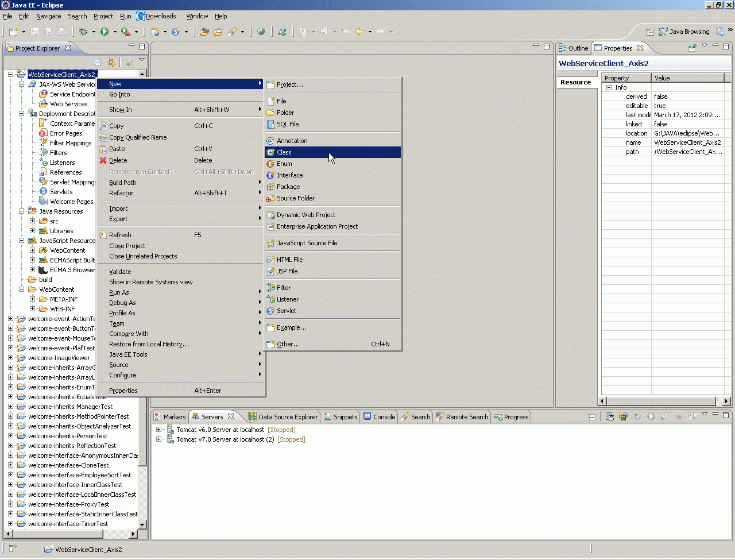Open the Window menu in menu bar
The height and width of the screenshot is (560, 735).
197,16
